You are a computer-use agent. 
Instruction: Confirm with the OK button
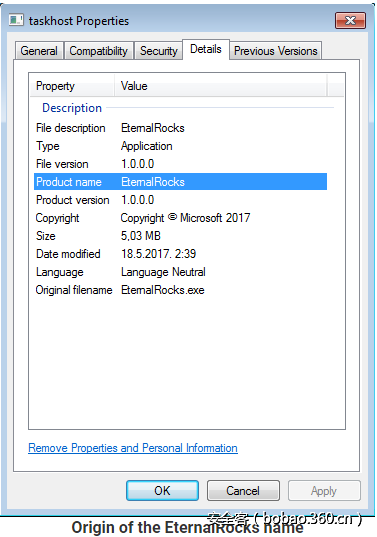(x=162, y=491)
